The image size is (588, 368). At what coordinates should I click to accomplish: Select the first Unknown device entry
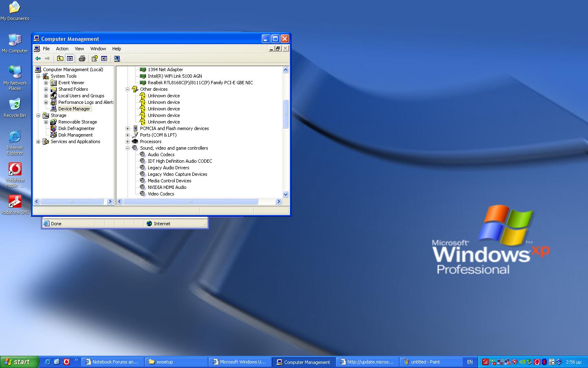[x=164, y=96]
